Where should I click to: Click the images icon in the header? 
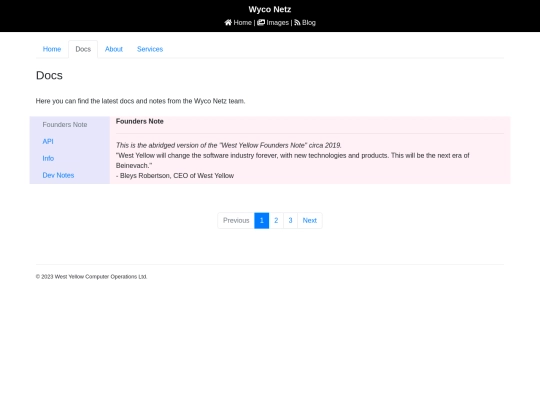(261, 22)
